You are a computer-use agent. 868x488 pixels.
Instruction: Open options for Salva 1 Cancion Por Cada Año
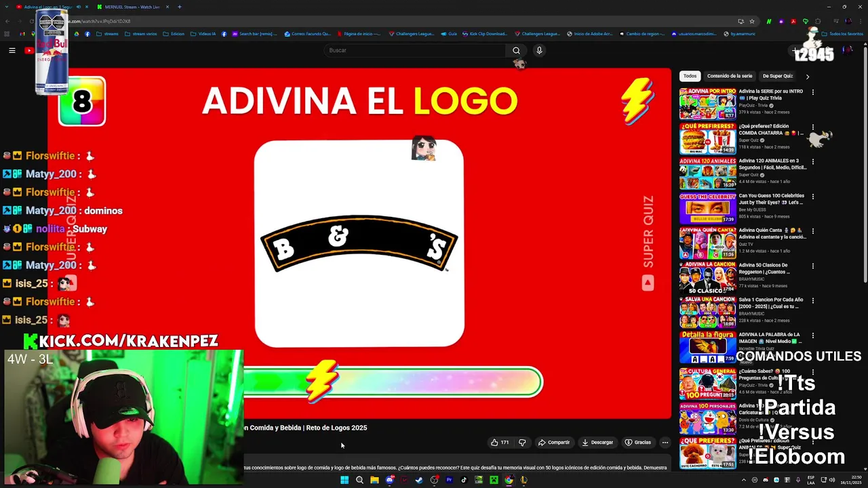click(813, 300)
